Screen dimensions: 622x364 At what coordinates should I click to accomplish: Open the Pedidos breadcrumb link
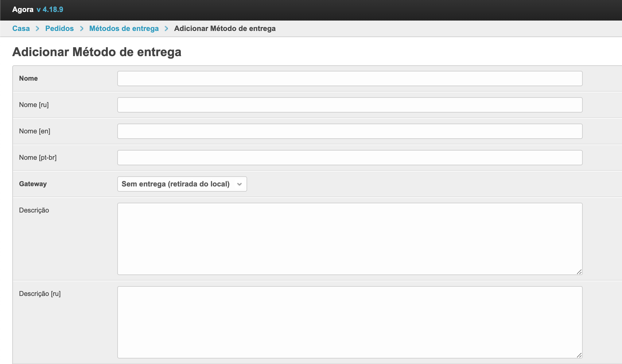[x=59, y=29]
